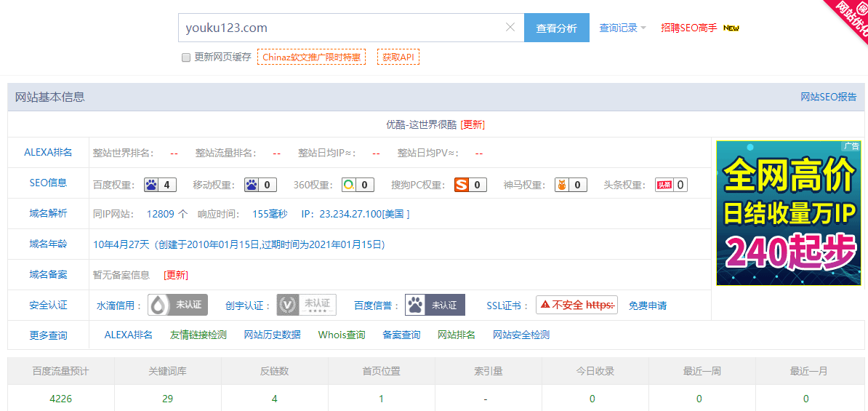Click the mobile weight paw badge
The height and width of the screenshot is (411, 868).
coord(260,185)
